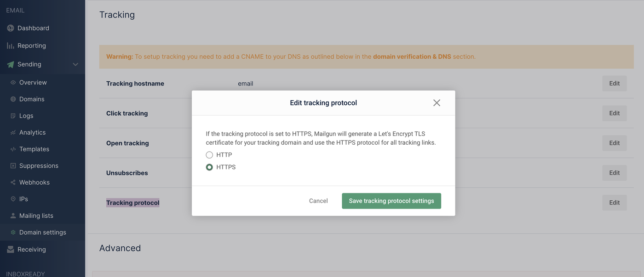
Task: Click the Receiving envelope icon
Action: pos(11,249)
